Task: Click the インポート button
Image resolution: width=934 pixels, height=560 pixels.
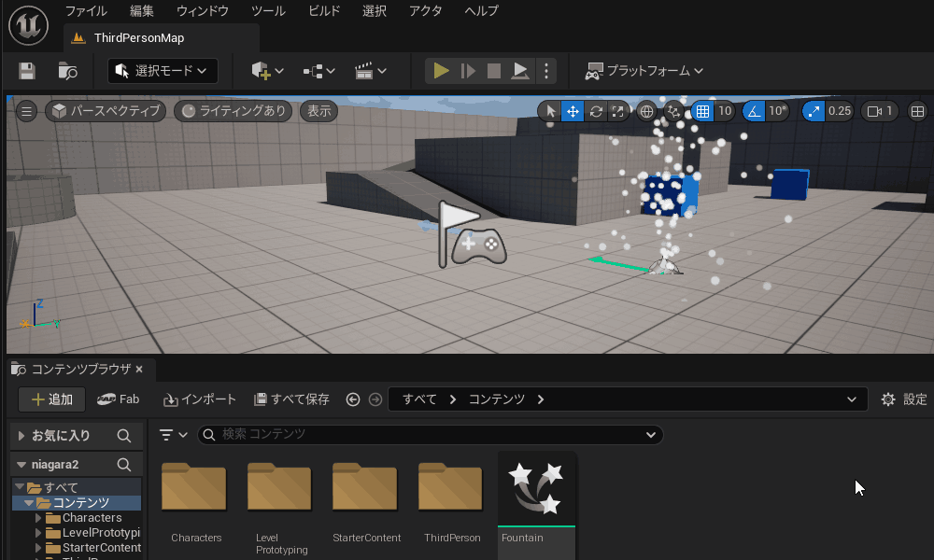Action: (x=200, y=399)
